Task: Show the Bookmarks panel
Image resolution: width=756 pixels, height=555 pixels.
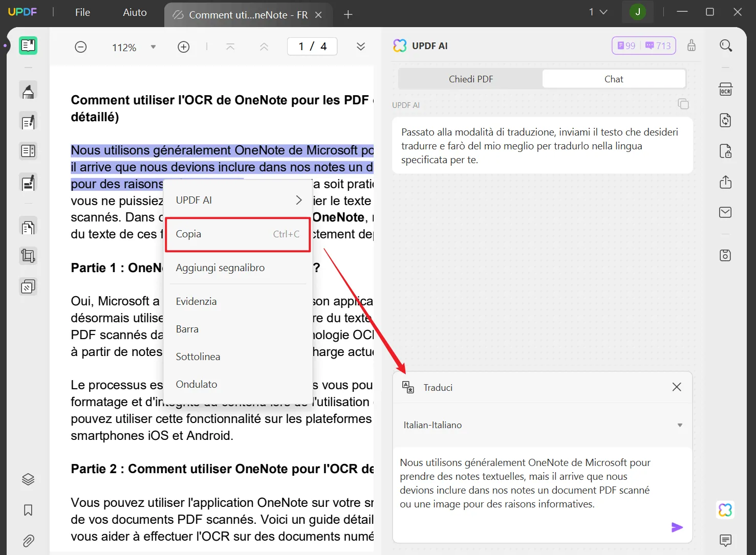Action: click(x=28, y=510)
